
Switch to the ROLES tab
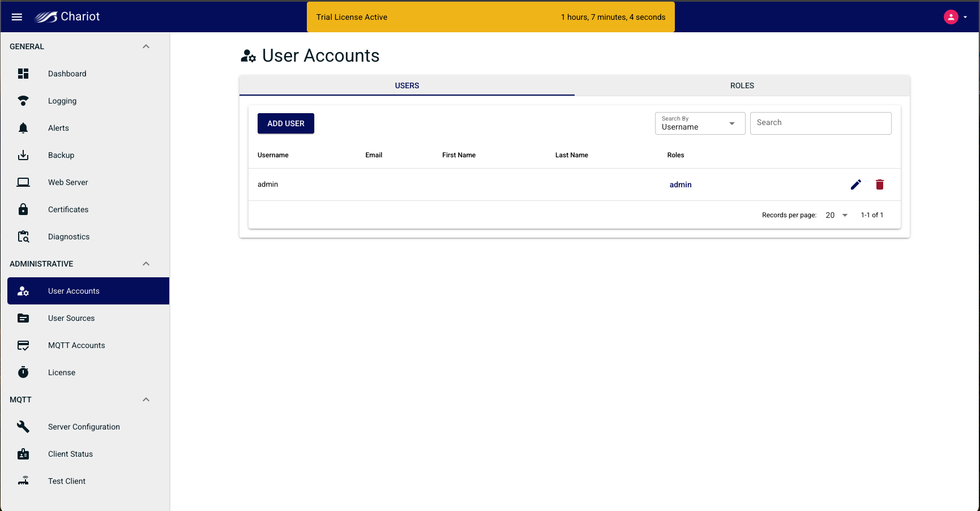742,85
